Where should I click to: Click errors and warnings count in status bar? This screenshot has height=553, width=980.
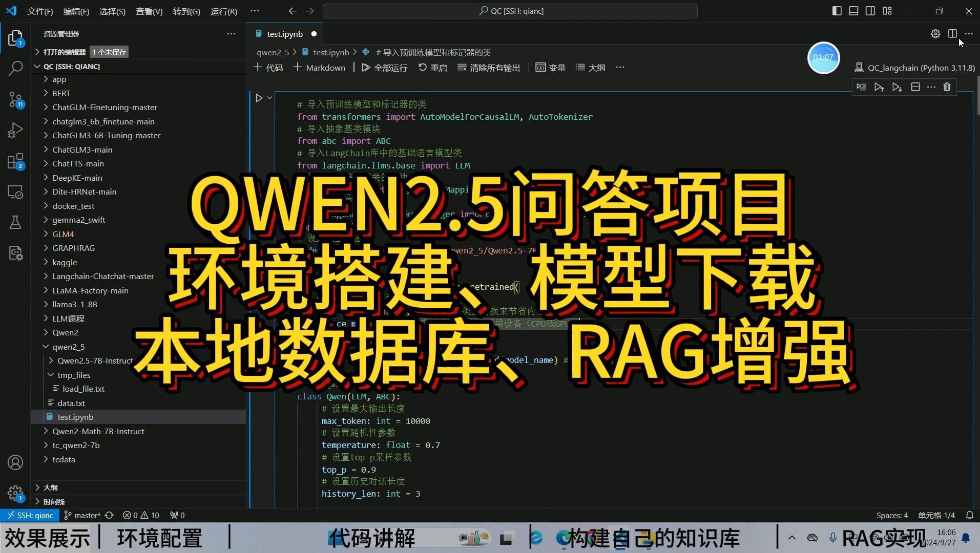141,515
